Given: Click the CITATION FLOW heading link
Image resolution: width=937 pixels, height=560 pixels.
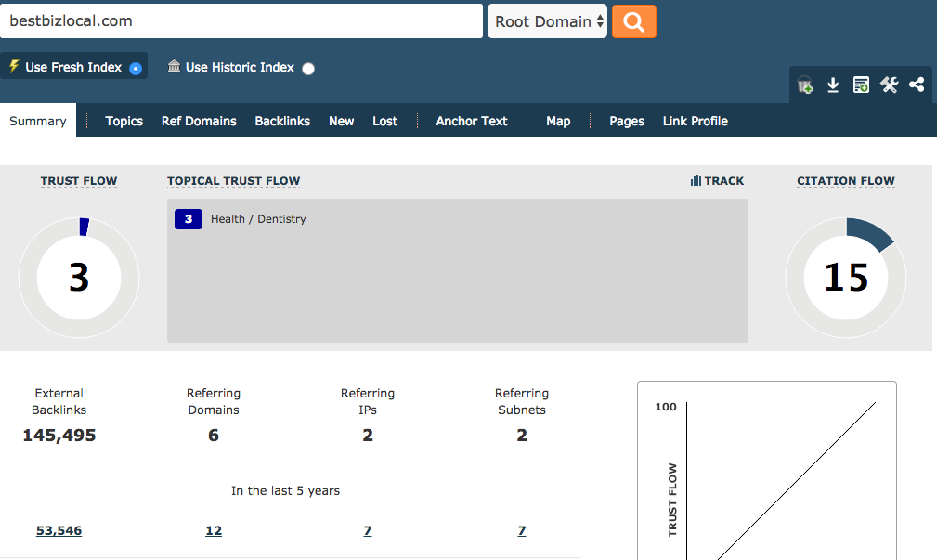Looking at the screenshot, I should 846,181.
